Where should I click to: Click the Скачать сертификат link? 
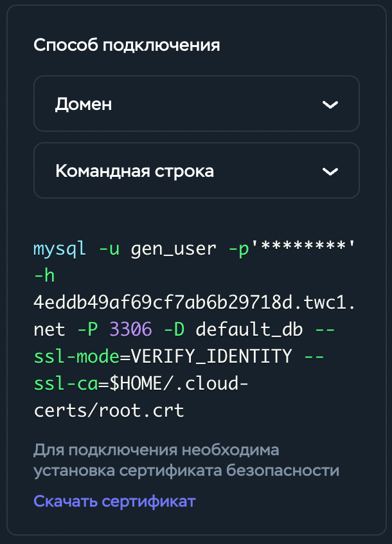tap(114, 501)
